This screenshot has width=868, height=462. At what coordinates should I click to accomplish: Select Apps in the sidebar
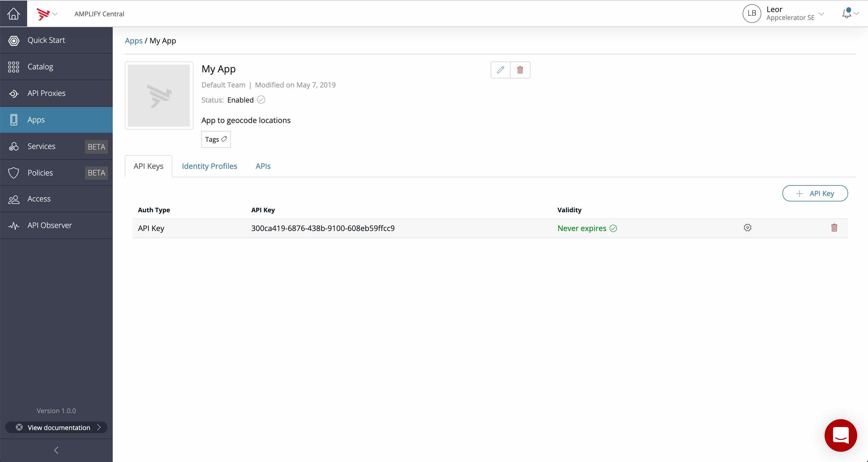[x=56, y=120]
